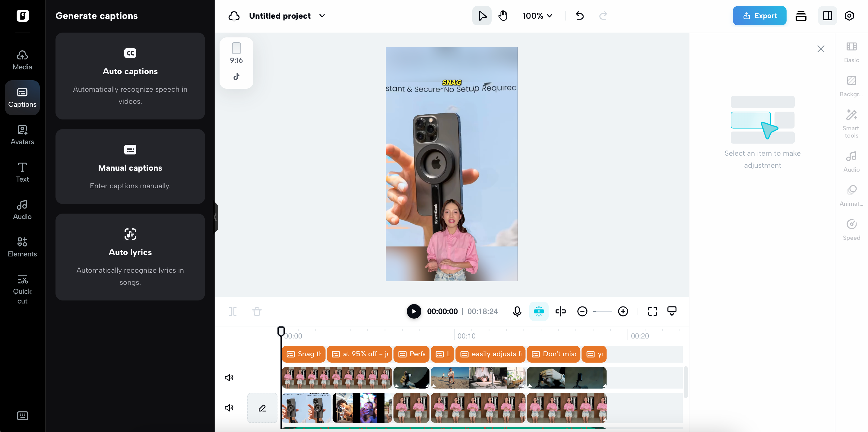Toggle the auto-captions magic feature in timeline

click(x=538, y=311)
